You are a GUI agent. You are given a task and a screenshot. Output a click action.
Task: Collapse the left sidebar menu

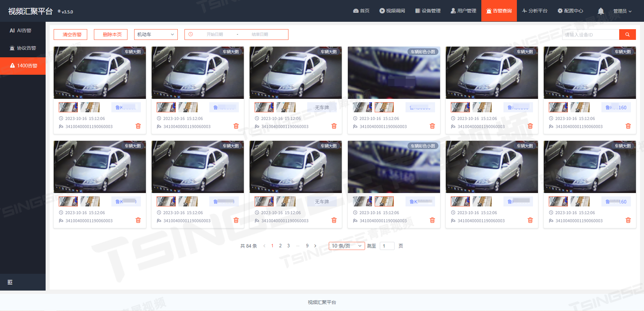pyautogui.click(x=10, y=282)
